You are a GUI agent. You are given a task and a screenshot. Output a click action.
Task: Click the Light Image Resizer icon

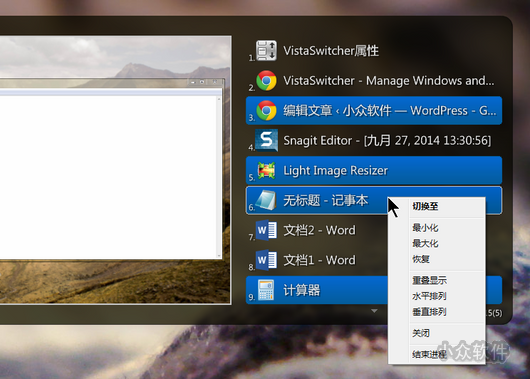(266, 170)
